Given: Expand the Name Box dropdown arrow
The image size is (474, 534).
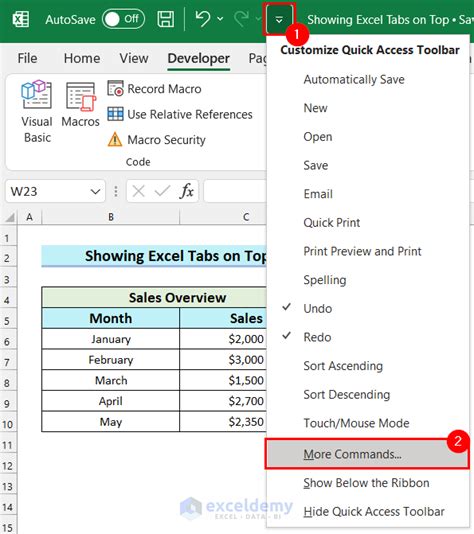Looking at the screenshot, I should pos(95,192).
